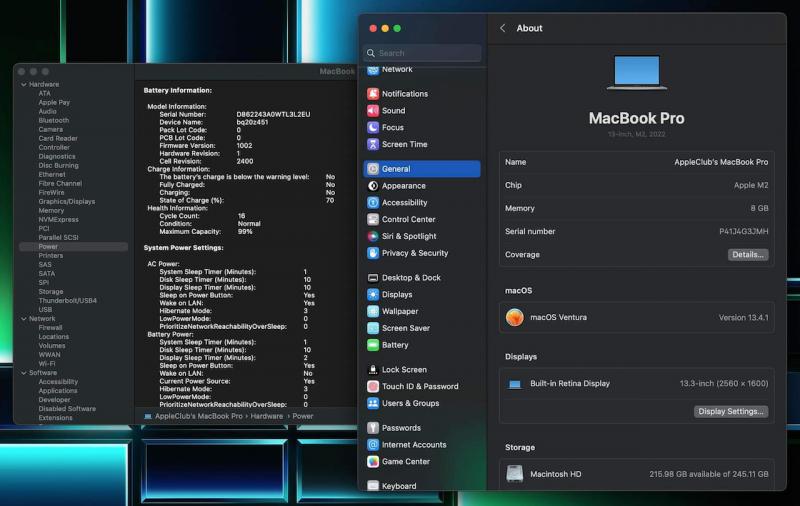Viewport: 800px width, 506px height.
Task: Open Appearance via its icon
Action: (373, 186)
